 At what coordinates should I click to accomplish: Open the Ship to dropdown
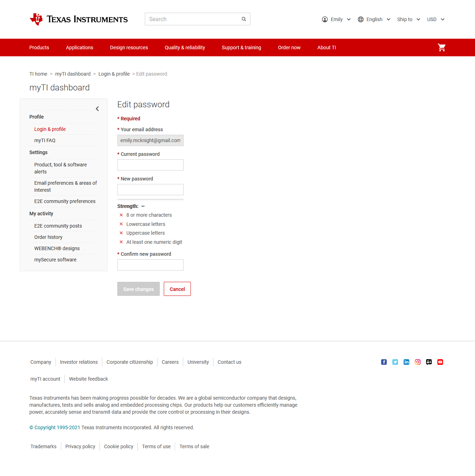click(409, 19)
